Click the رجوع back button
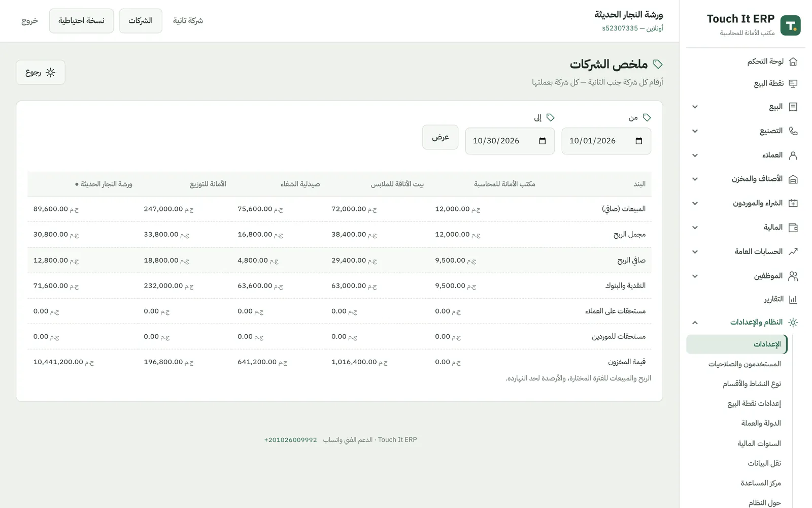 coord(41,73)
